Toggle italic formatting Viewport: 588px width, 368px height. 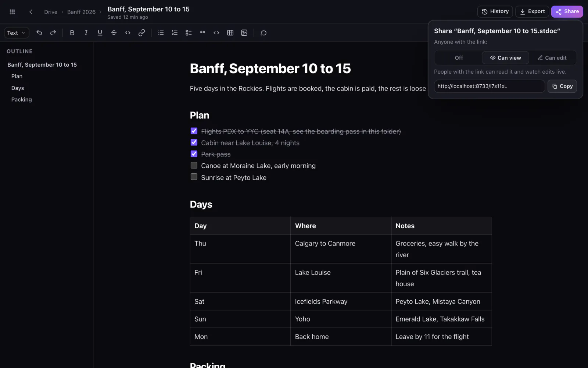(x=86, y=33)
